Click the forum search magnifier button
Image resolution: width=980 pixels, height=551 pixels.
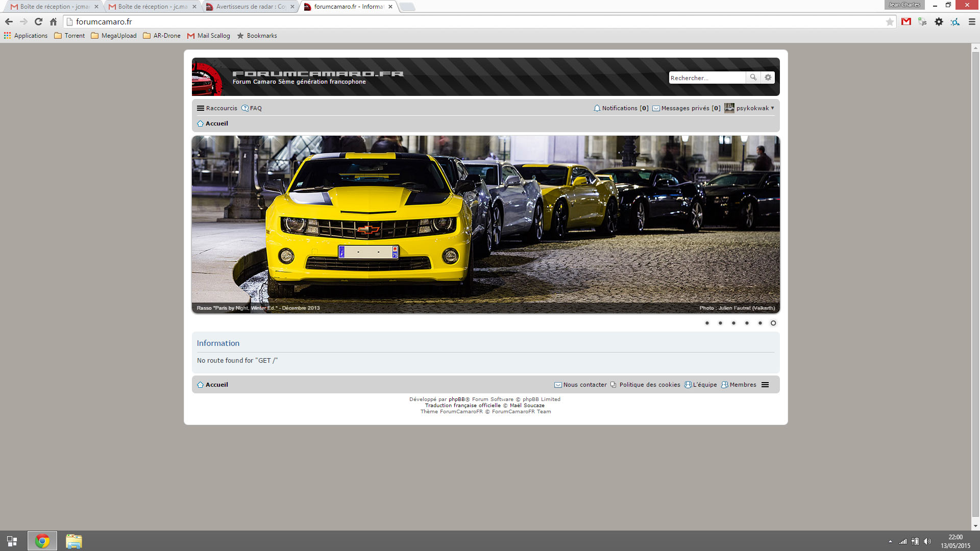[753, 78]
